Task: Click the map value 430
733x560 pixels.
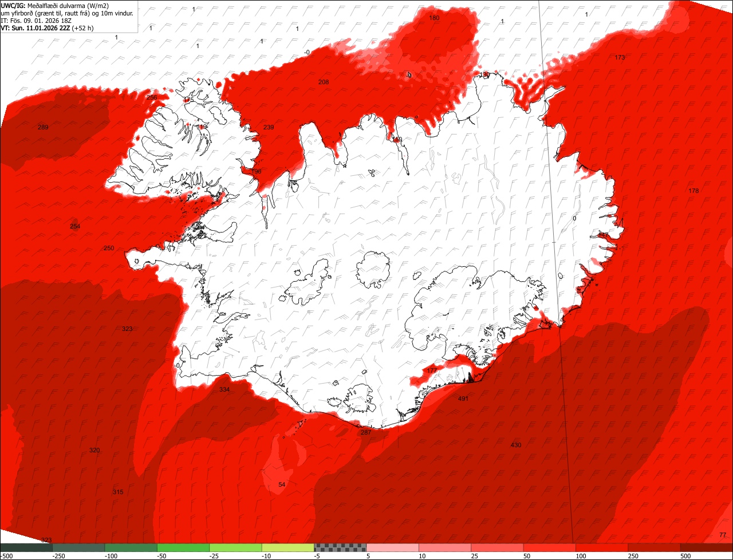Action: click(x=516, y=445)
